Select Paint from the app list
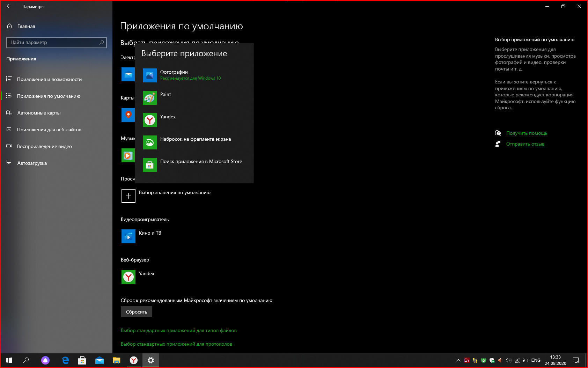 194,97
